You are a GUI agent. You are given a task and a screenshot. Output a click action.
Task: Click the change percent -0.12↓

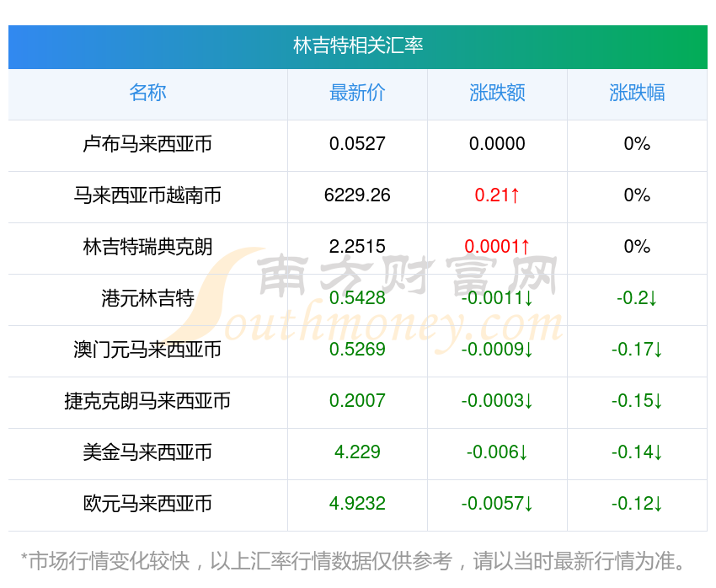(637, 504)
